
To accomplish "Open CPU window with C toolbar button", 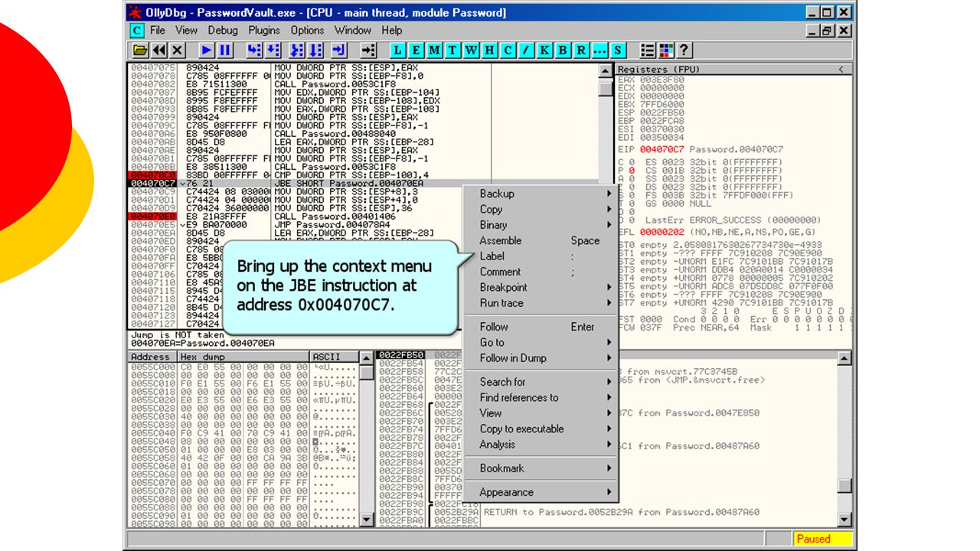I will (508, 51).
